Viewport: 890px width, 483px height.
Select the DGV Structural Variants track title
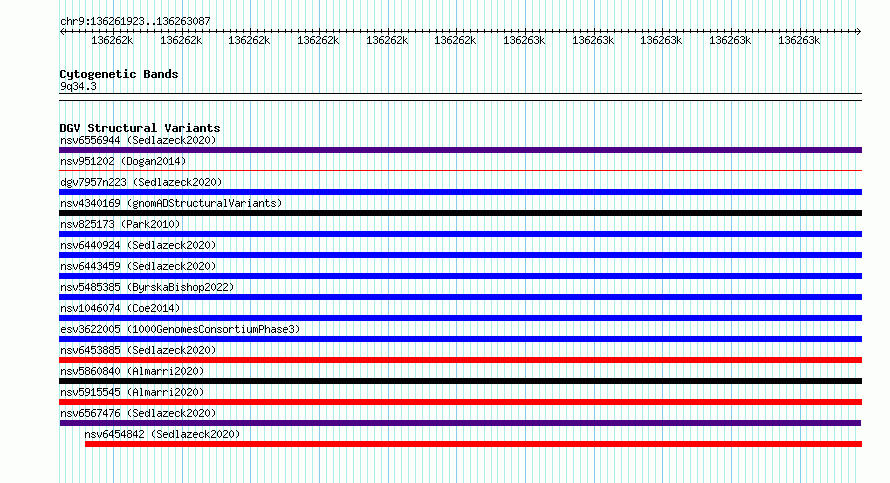pyautogui.click(x=140, y=128)
